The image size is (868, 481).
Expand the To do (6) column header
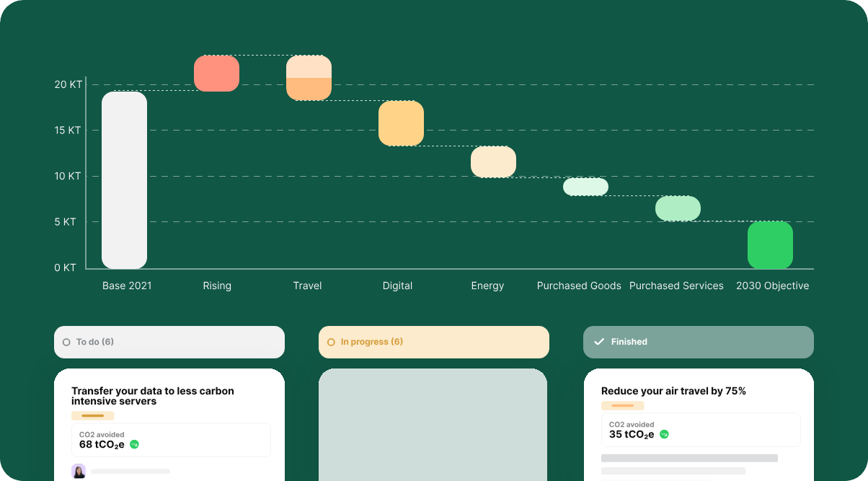tap(169, 342)
